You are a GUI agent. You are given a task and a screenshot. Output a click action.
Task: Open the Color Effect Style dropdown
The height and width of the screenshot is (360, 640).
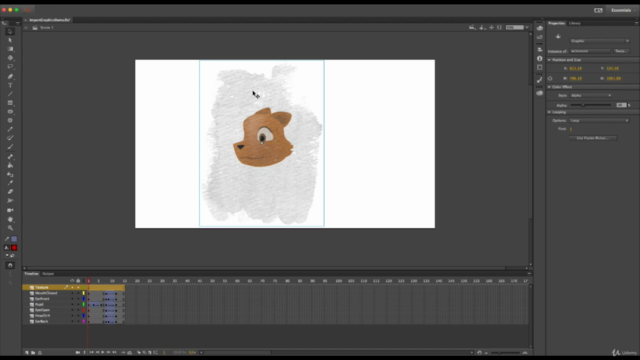[x=591, y=96]
